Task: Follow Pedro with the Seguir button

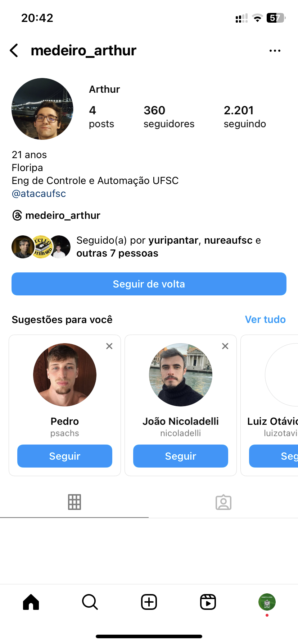Action: (65, 456)
